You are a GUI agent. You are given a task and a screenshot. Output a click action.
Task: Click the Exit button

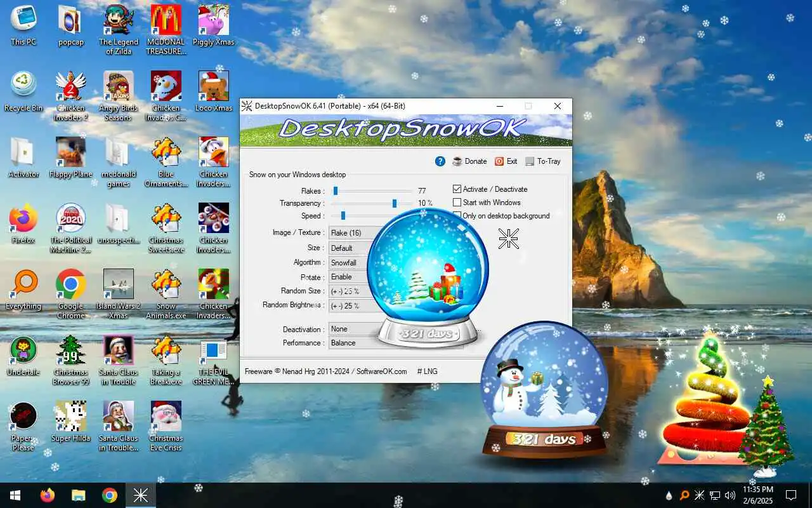[x=506, y=161]
